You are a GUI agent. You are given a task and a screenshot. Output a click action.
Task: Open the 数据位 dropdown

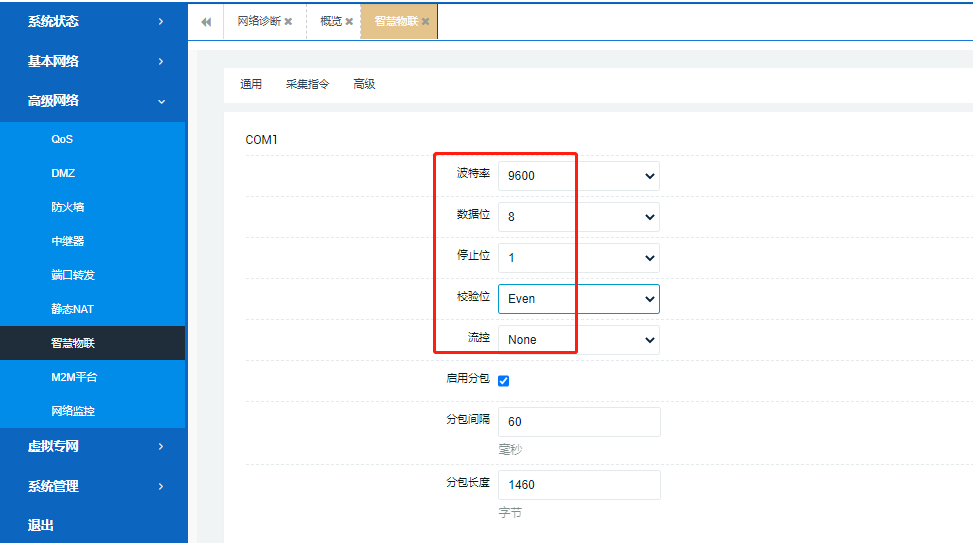tap(578, 216)
